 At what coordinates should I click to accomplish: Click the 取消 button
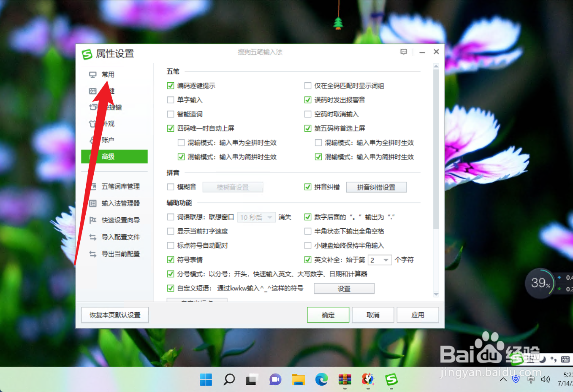click(373, 315)
